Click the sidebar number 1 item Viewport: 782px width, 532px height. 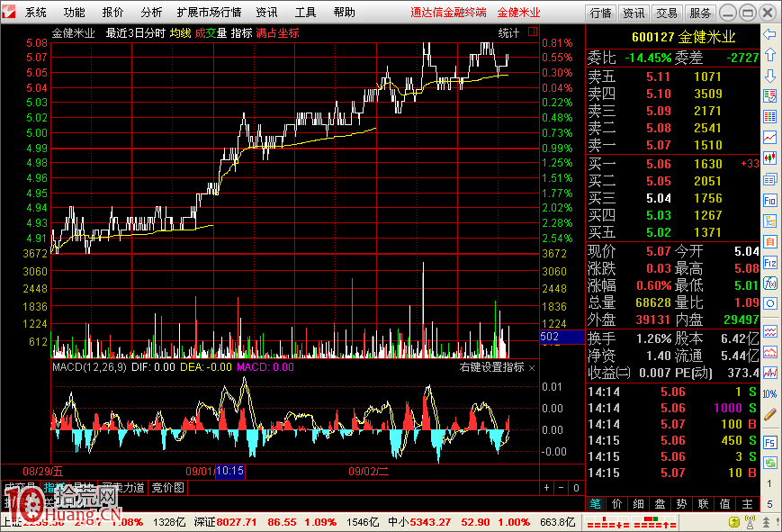tap(769, 483)
